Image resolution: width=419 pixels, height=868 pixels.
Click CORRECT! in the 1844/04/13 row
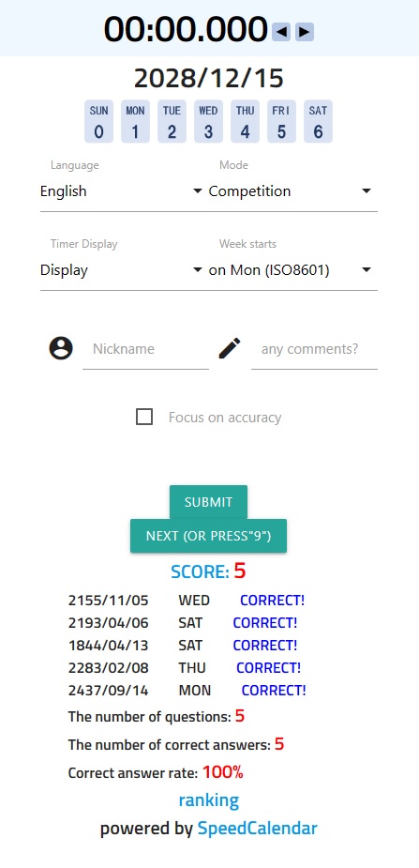[x=265, y=646]
